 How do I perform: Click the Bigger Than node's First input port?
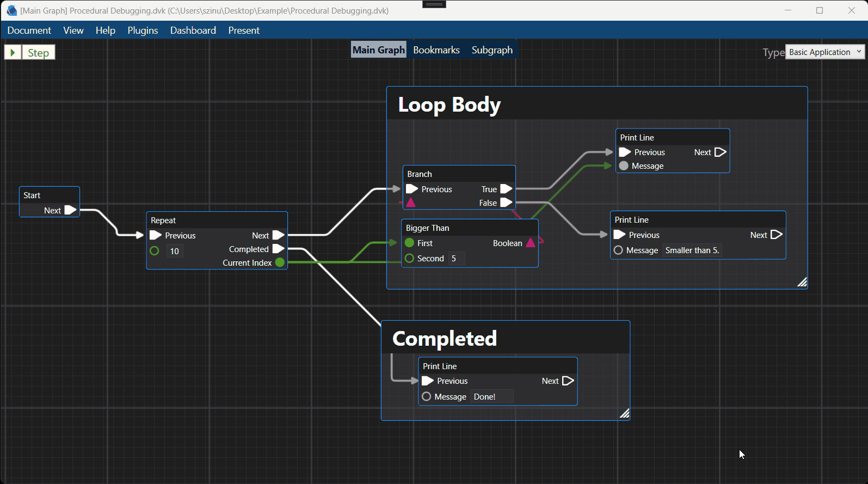410,243
